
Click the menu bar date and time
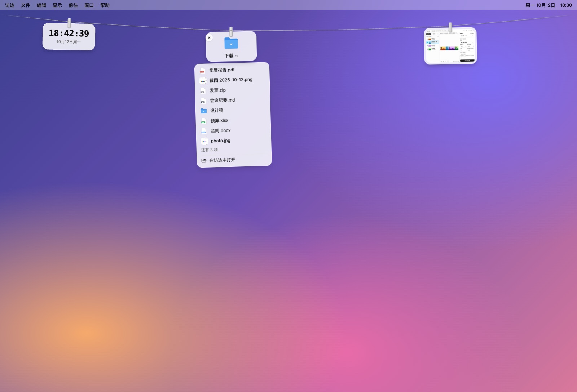point(549,5)
